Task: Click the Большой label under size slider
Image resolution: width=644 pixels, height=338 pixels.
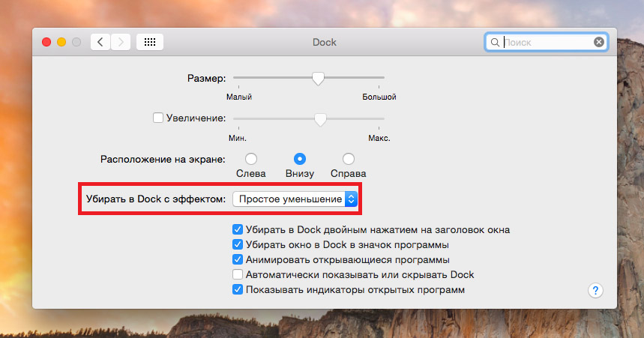Action: coord(379,97)
